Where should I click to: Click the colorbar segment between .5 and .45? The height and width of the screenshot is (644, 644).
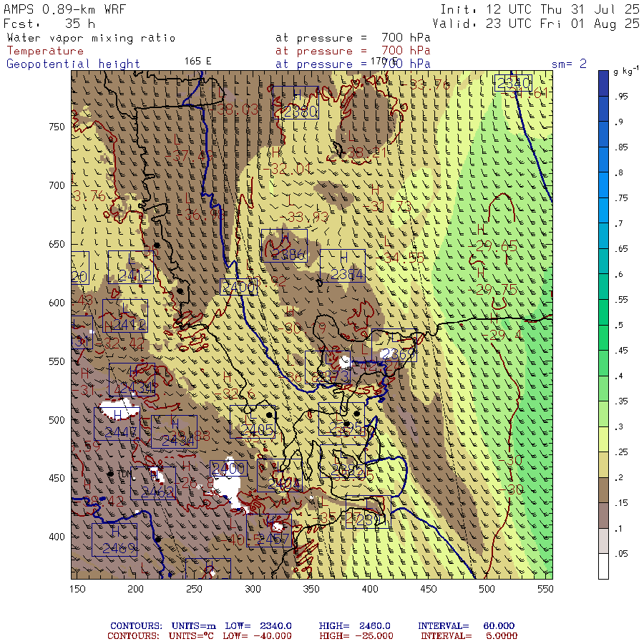(x=603, y=338)
